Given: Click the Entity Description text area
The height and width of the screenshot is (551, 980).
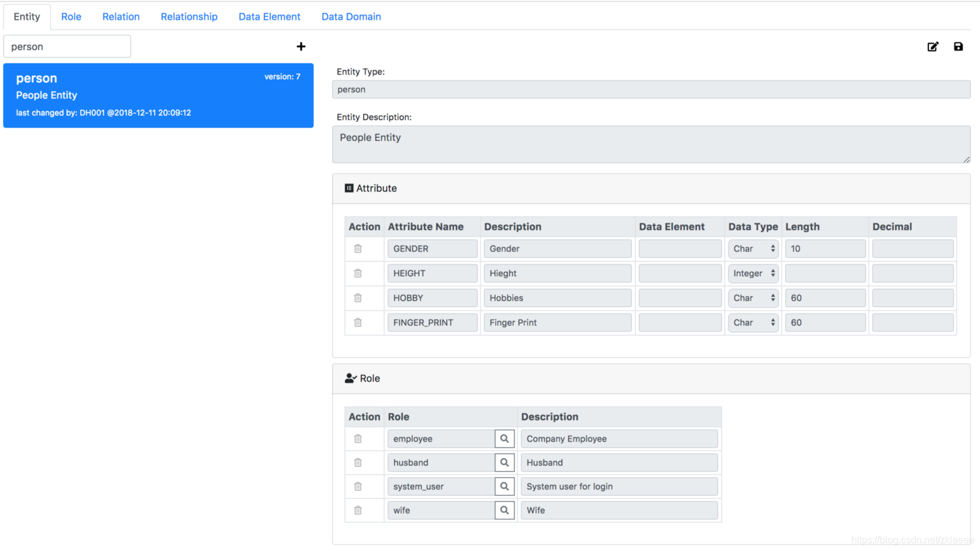Looking at the screenshot, I should (651, 144).
